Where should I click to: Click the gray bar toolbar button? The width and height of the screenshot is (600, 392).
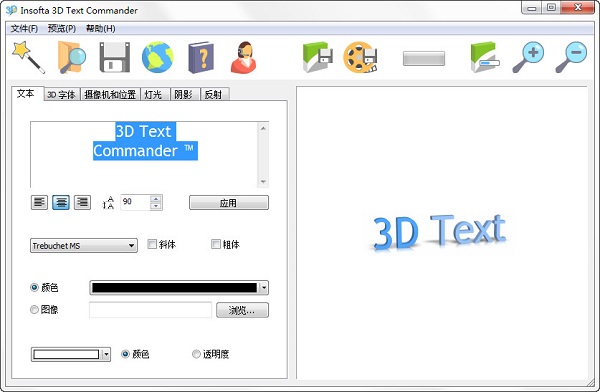pyautogui.click(x=424, y=59)
